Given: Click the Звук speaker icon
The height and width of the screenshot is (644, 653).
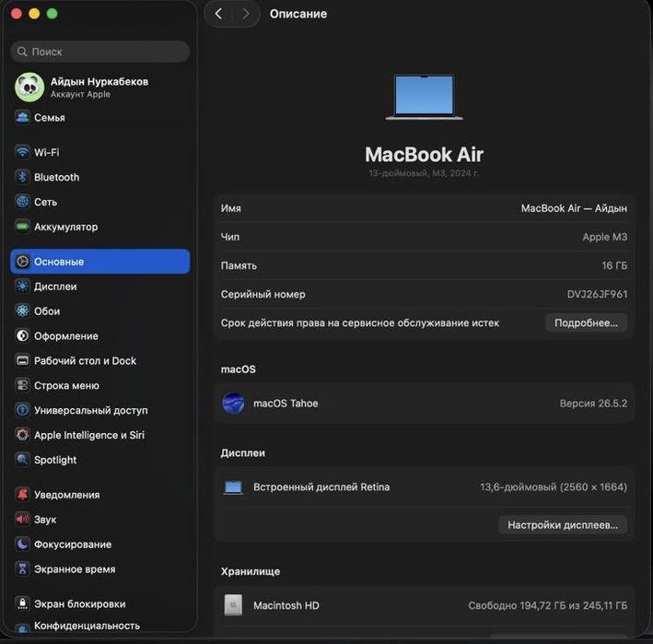Looking at the screenshot, I should point(22,520).
